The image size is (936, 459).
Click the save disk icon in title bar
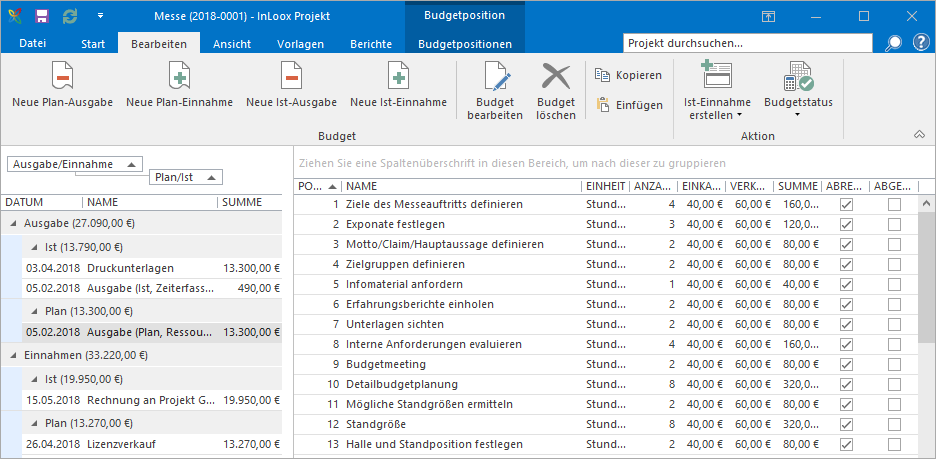pos(42,16)
